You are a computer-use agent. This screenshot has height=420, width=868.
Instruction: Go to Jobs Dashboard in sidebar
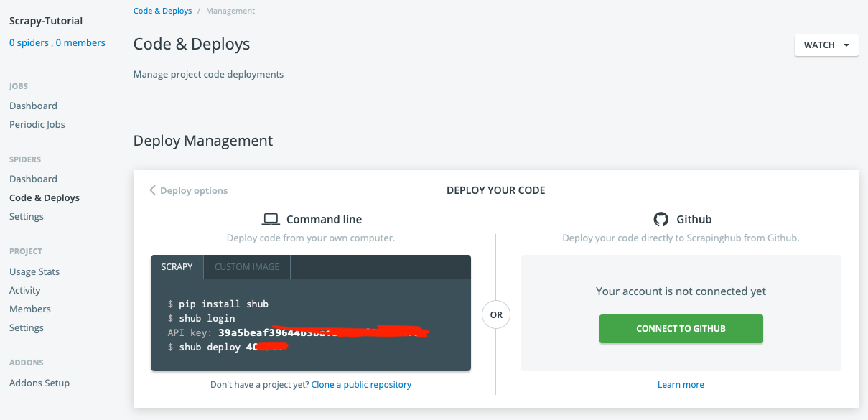33,106
